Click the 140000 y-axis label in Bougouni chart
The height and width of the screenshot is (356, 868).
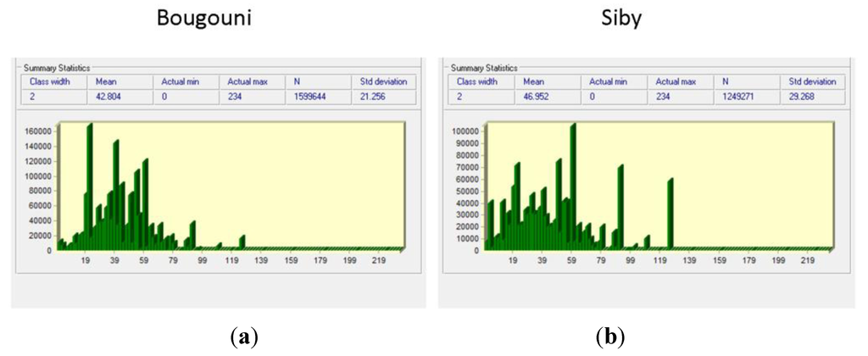click(x=39, y=146)
